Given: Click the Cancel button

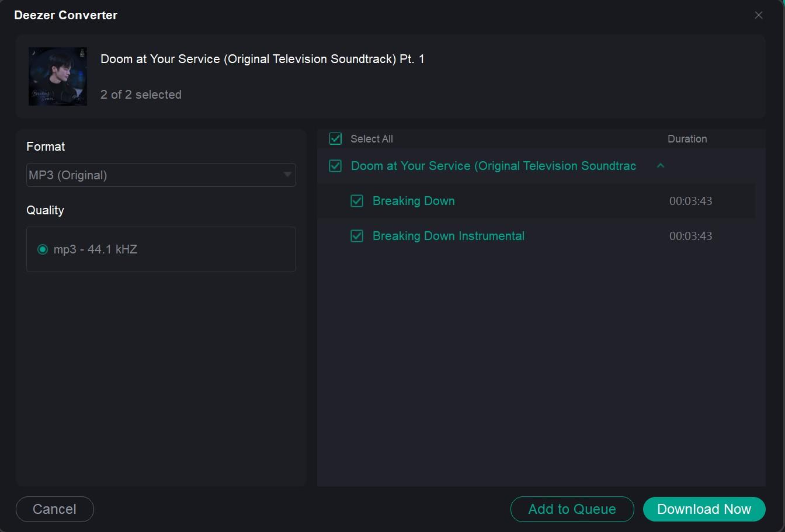Looking at the screenshot, I should (x=54, y=509).
